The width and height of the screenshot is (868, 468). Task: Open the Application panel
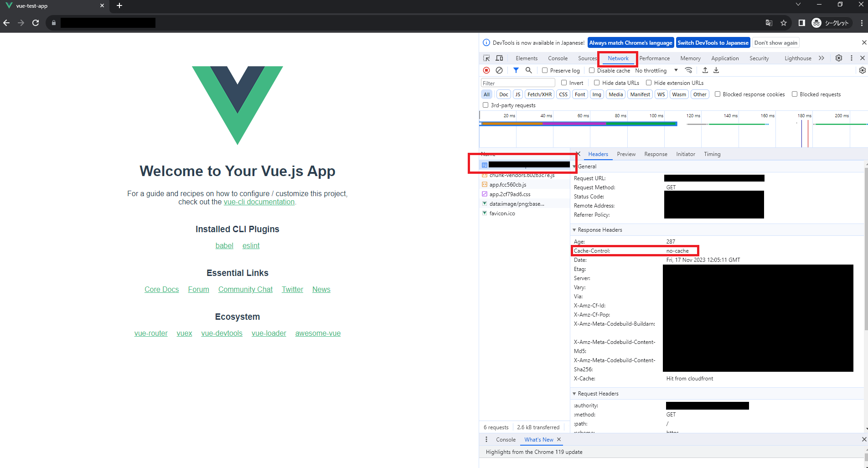tap(725, 58)
